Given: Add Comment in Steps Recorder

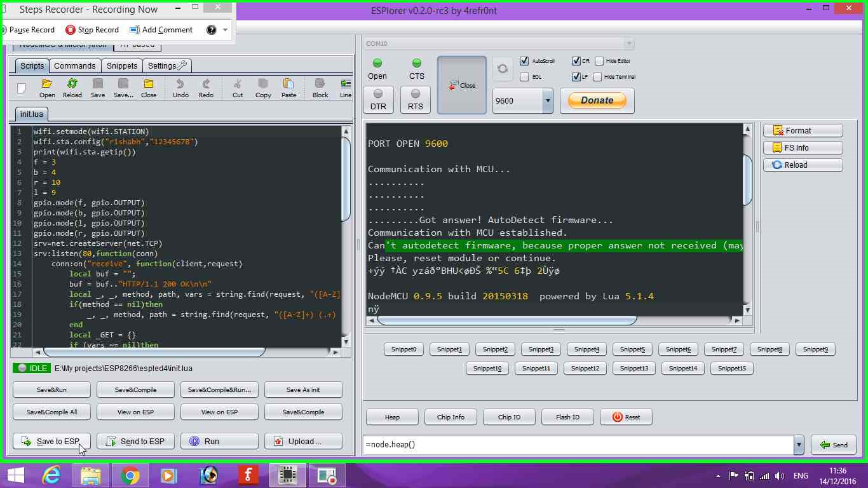Looking at the screenshot, I should tap(161, 30).
